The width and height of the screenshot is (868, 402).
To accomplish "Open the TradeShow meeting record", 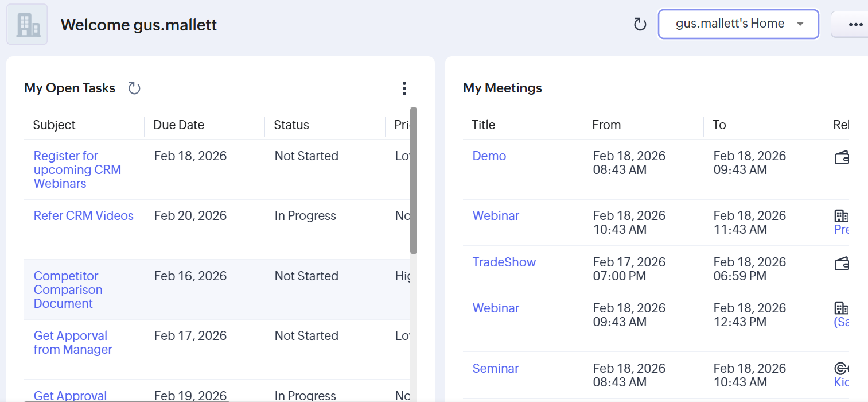I will tap(504, 262).
